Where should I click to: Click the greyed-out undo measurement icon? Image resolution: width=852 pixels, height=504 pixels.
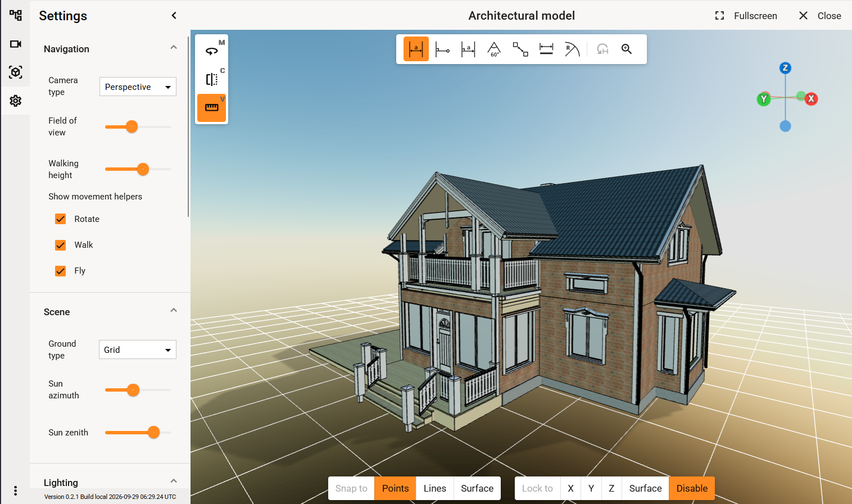[602, 49]
